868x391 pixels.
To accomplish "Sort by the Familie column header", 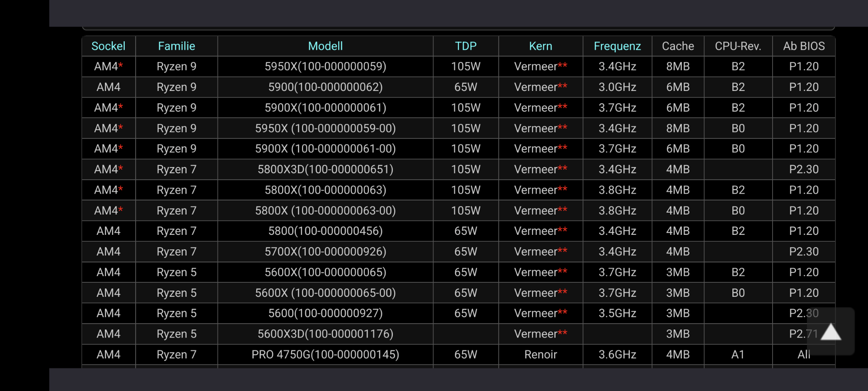I will tap(176, 46).
